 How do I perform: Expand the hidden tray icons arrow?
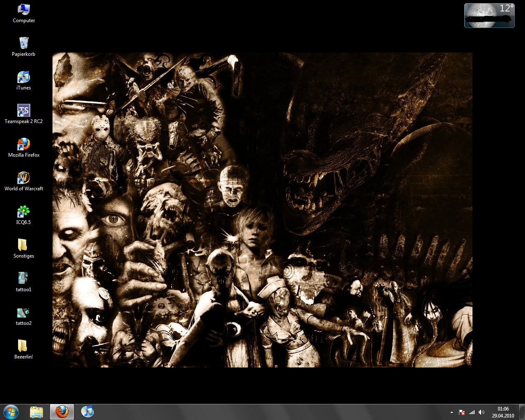point(452,412)
